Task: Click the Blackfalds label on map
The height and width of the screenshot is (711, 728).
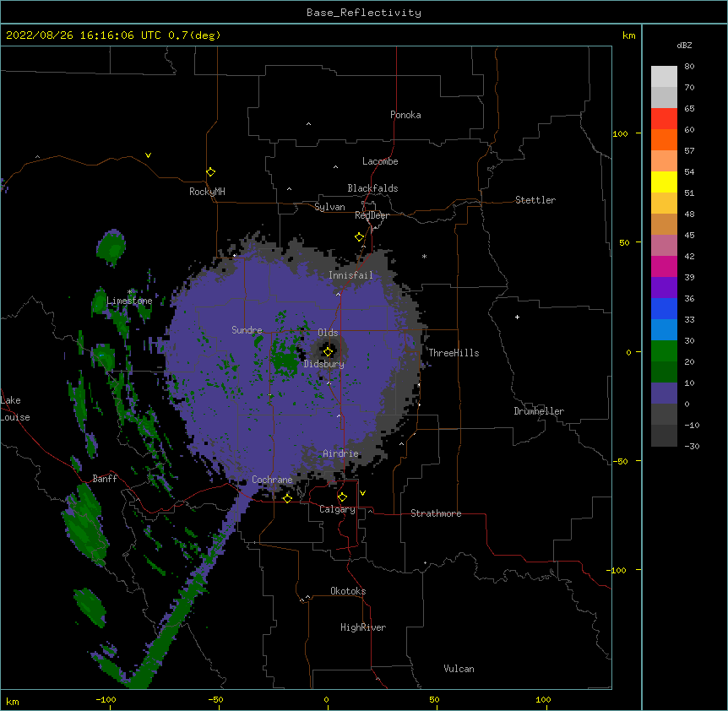Action: point(372,188)
